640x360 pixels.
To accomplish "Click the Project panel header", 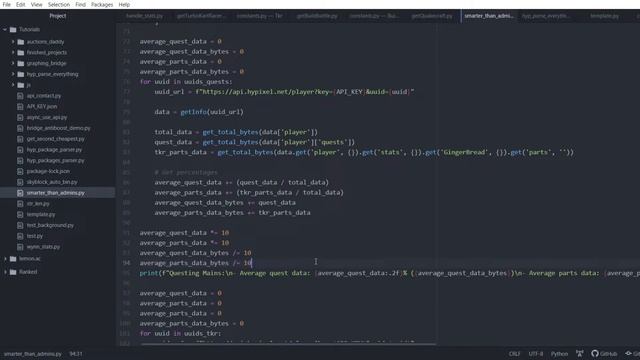I will 58,16.
